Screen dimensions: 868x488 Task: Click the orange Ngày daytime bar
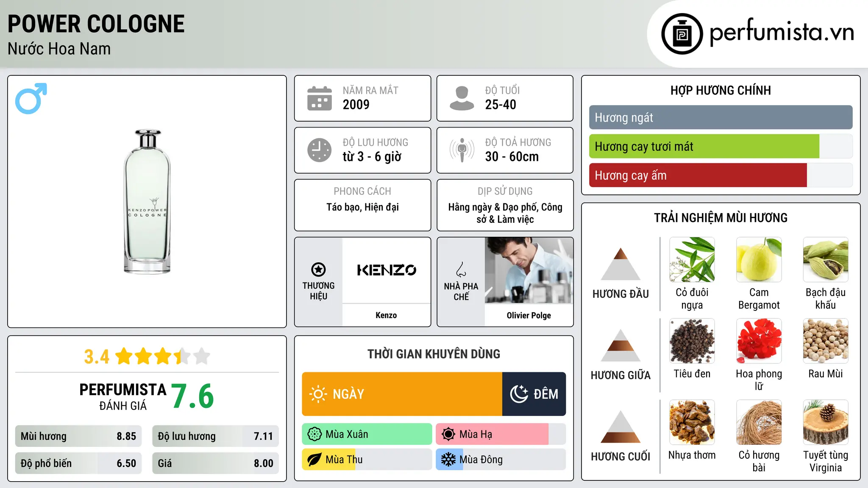(x=402, y=394)
